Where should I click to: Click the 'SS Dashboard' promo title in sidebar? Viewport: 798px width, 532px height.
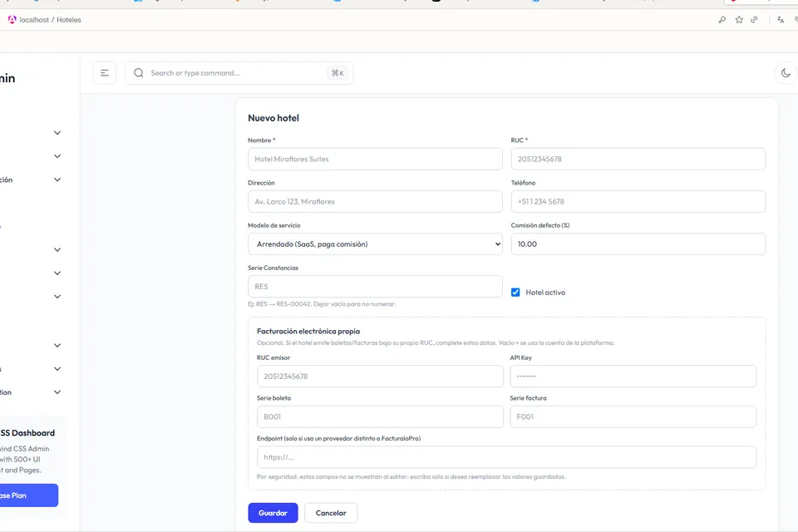[x=27, y=433]
